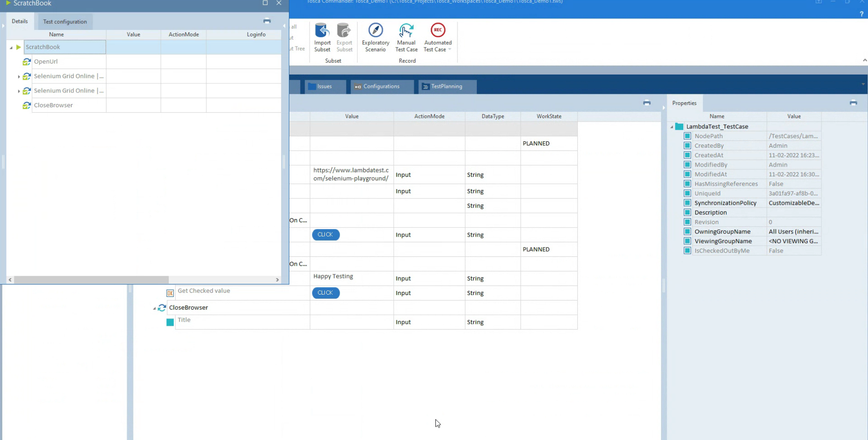Screen dimensions: 868x440
Task: Select the OpenUrl step in ScratchBook
Action: pos(46,62)
